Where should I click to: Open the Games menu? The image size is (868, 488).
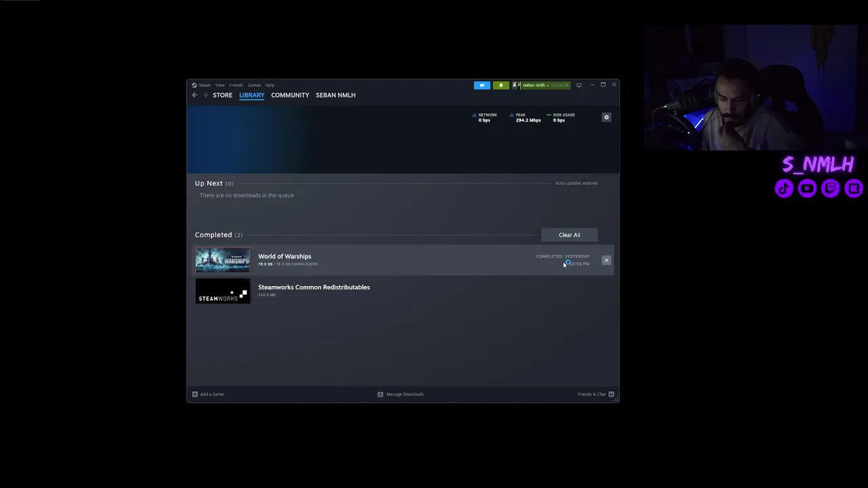tap(254, 85)
